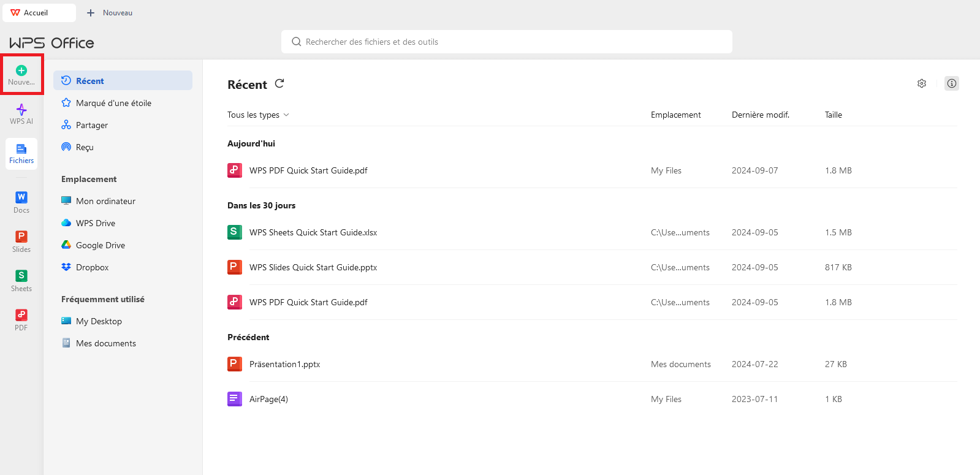Open Präsentation1.pptx file
Viewport: 980px width, 475px height.
(x=284, y=365)
